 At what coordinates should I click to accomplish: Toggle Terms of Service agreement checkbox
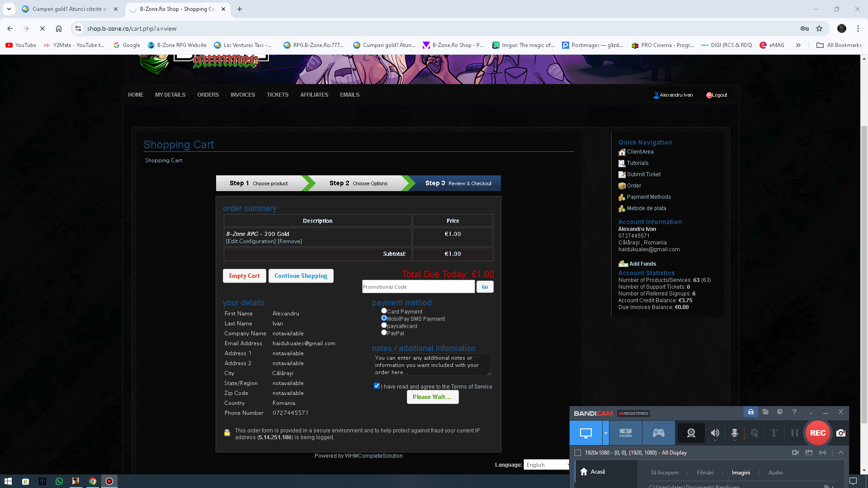pyautogui.click(x=377, y=386)
